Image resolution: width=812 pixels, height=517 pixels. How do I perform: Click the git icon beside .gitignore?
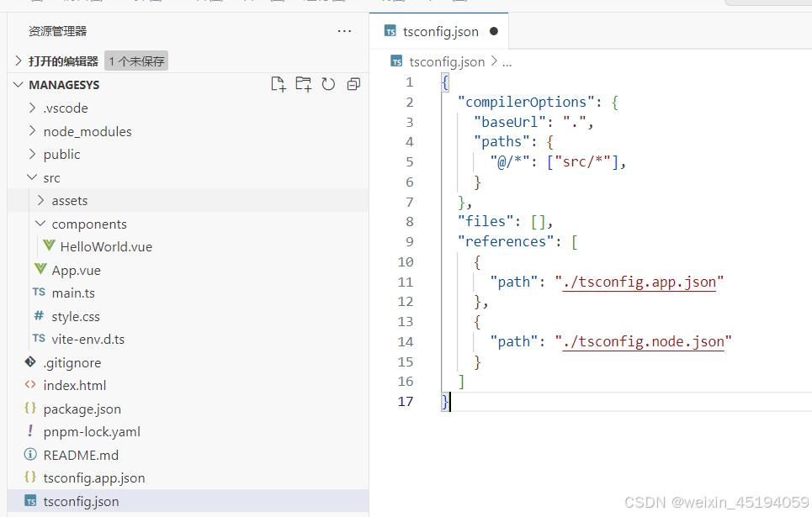tap(30, 361)
